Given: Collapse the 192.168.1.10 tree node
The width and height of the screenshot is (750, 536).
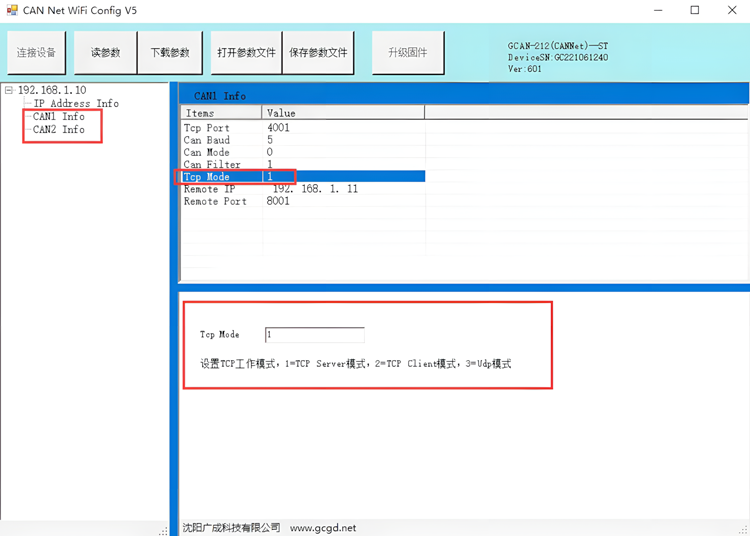Looking at the screenshot, I should [9, 90].
